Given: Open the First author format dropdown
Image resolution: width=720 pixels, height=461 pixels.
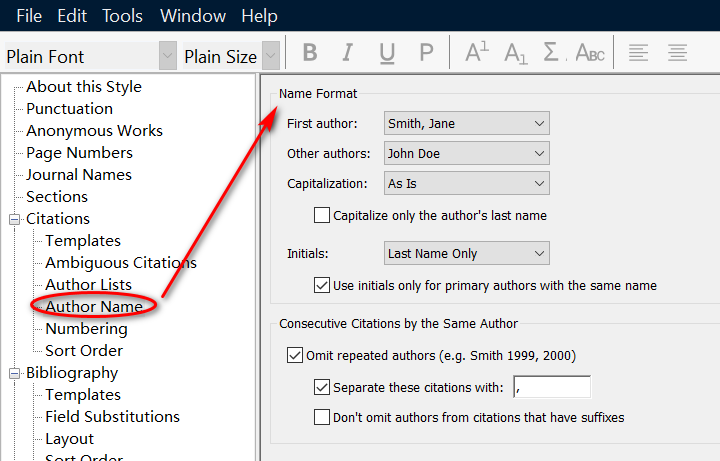Looking at the screenshot, I should coord(467,123).
